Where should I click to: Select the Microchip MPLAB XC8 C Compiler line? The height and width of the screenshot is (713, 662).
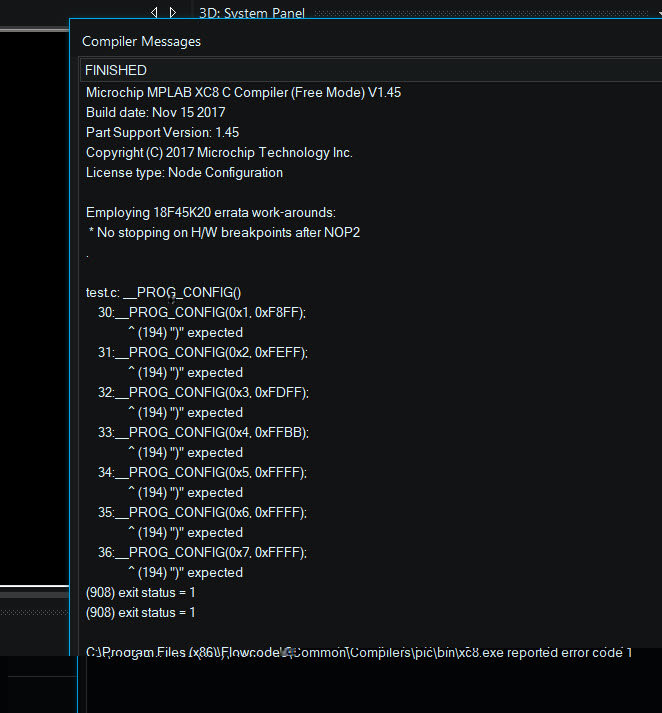(243, 92)
